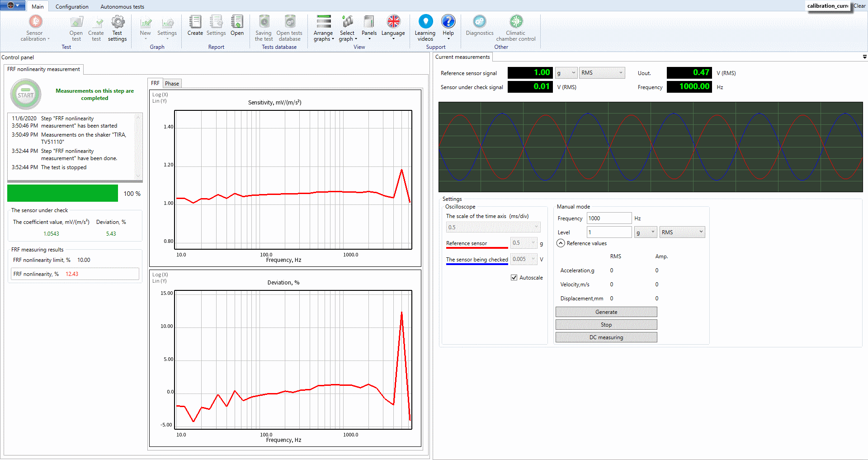Open the Level unit g dropdown
Image resolution: width=868 pixels, height=460 pixels.
pyautogui.click(x=645, y=232)
